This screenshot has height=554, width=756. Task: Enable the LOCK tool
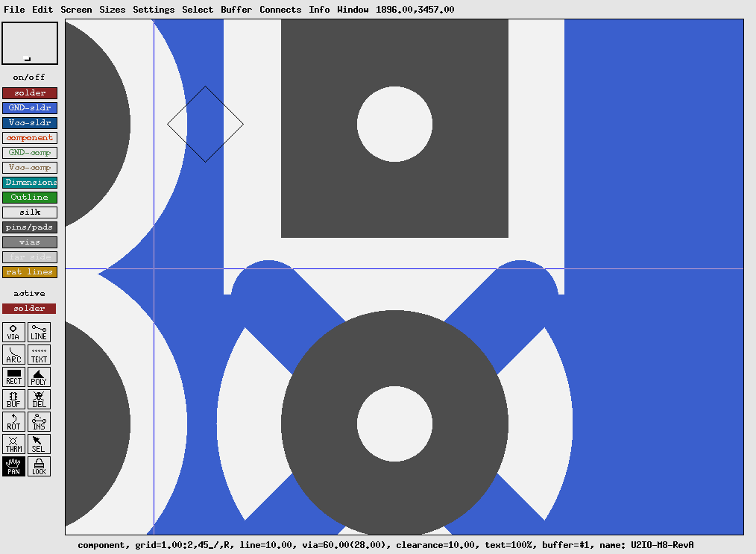[x=39, y=466]
